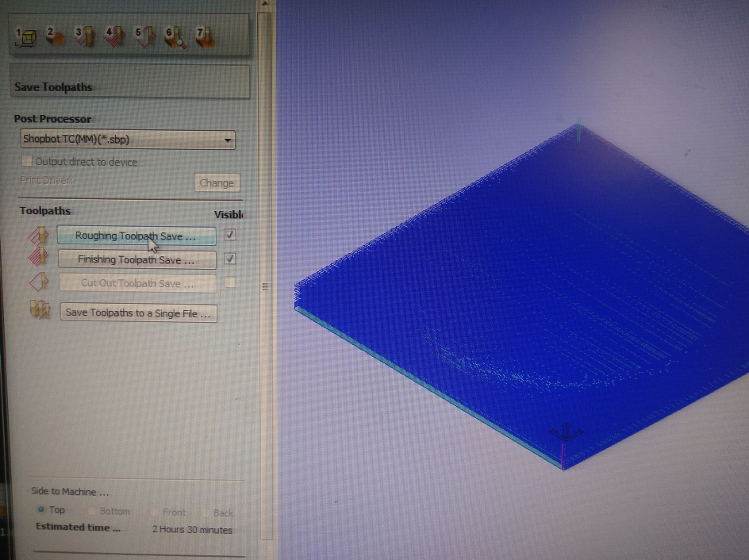Click the panel vertical scrollbar
Image resolution: width=749 pixels, height=560 pixels.
(x=265, y=277)
